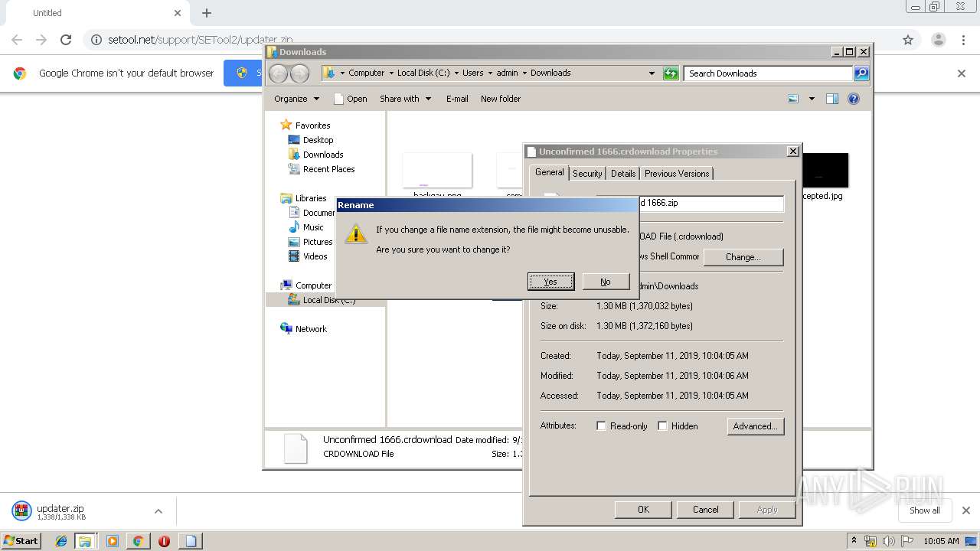Click the site information icon in address bar
The image size is (980, 551).
click(x=96, y=40)
